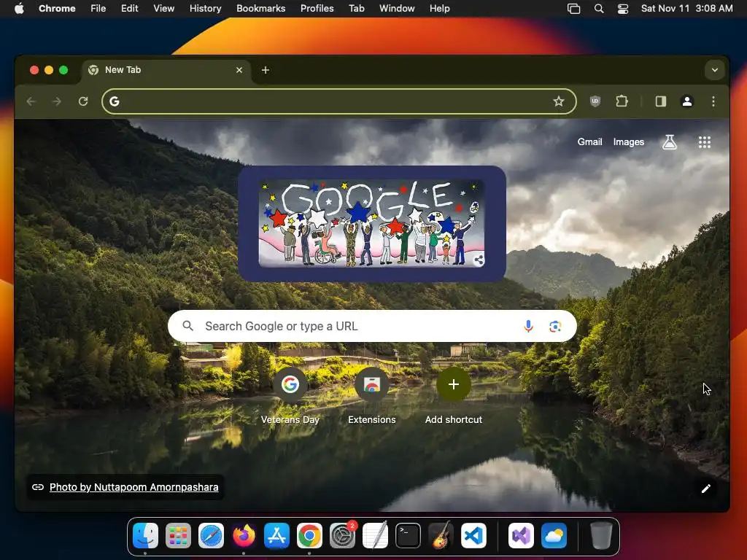The width and height of the screenshot is (747, 560).
Task: Open the profile avatar menu
Action: tap(687, 101)
